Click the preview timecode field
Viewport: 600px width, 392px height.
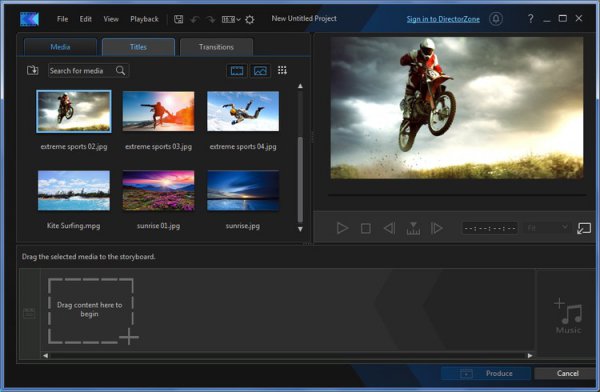490,229
